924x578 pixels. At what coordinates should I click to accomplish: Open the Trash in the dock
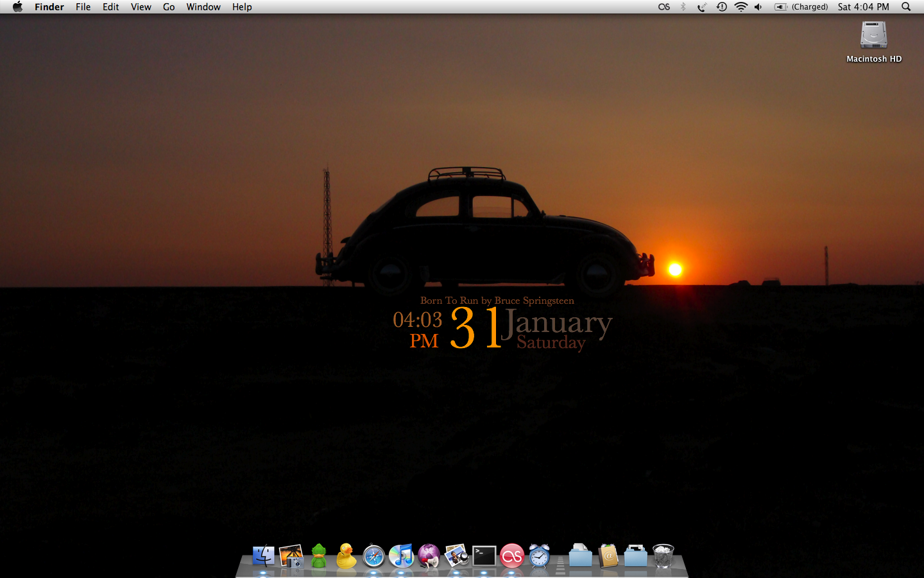(x=663, y=556)
